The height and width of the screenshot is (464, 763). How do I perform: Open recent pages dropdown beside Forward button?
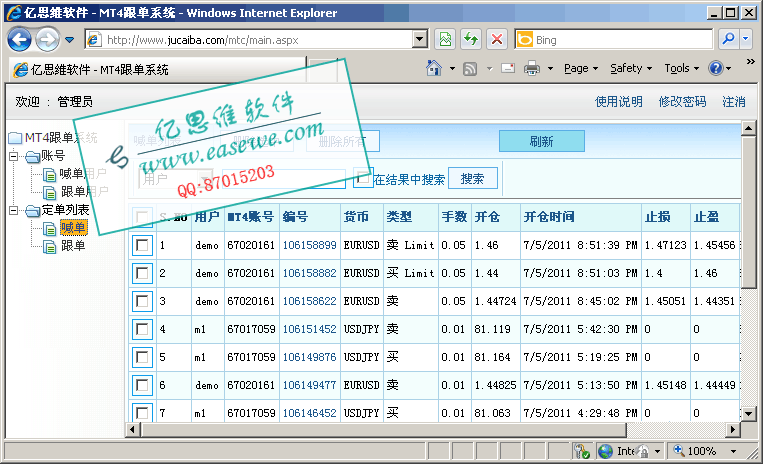tap(70, 40)
